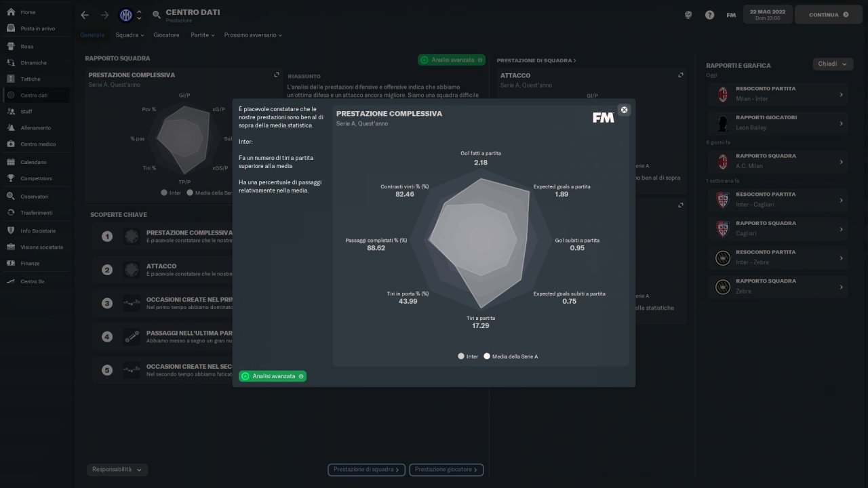The image size is (868, 488).
Task: Open the Chiedi dropdown
Action: coord(833,64)
